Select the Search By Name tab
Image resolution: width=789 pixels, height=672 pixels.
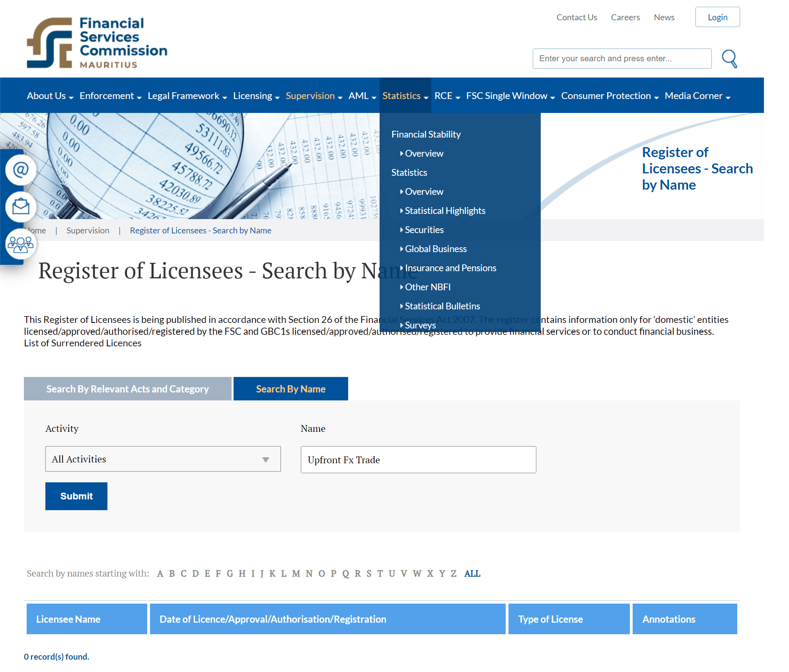(x=291, y=388)
